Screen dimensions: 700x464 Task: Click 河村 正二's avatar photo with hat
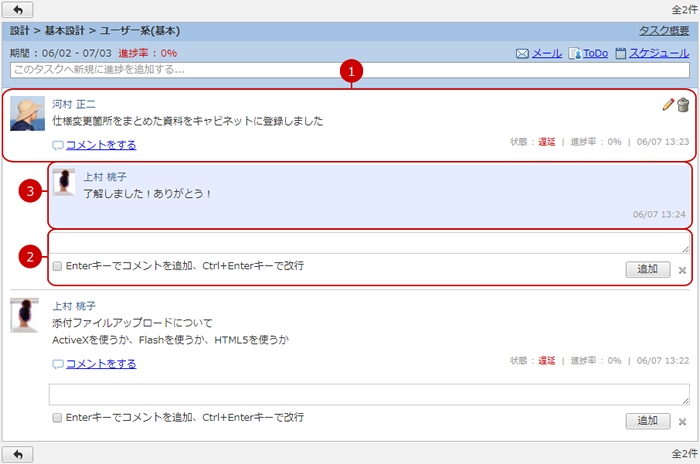(27, 113)
